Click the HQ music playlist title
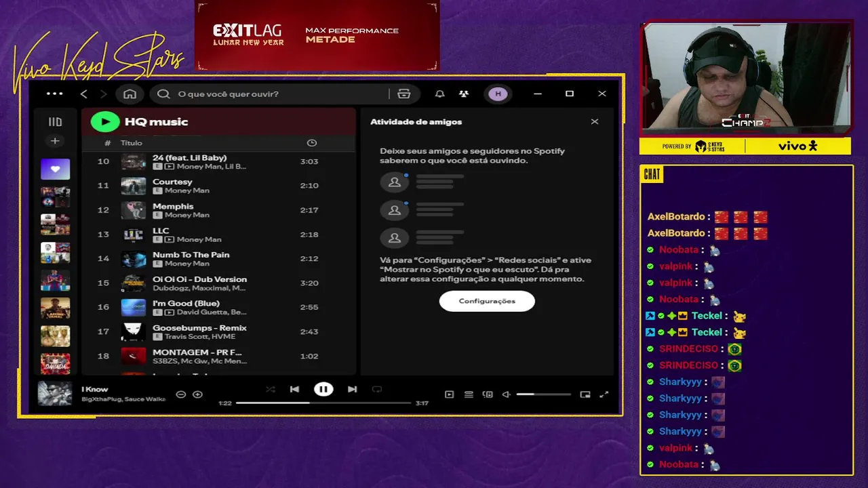868x488 pixels. point(156,122)
